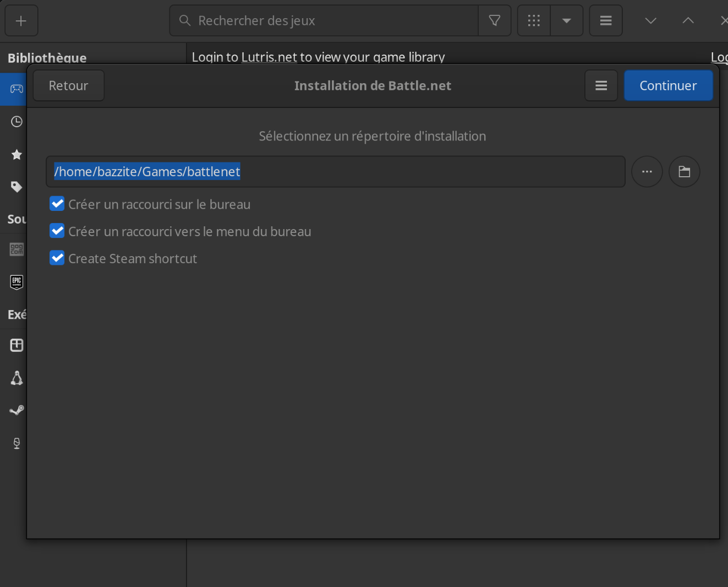Switch view with the grid icon

tap(534, 21)
